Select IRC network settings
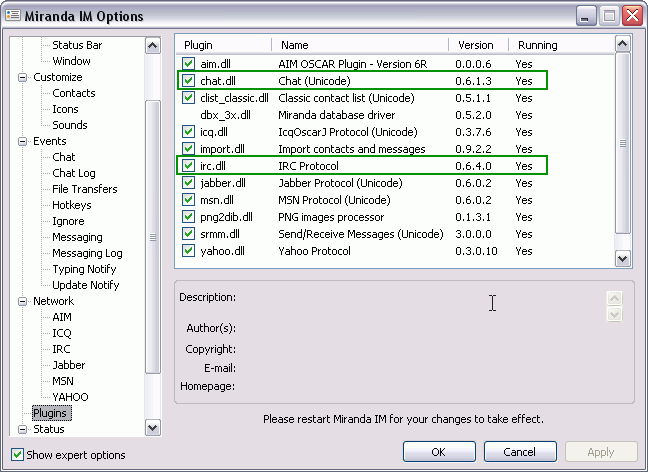 tap(61, 350)
